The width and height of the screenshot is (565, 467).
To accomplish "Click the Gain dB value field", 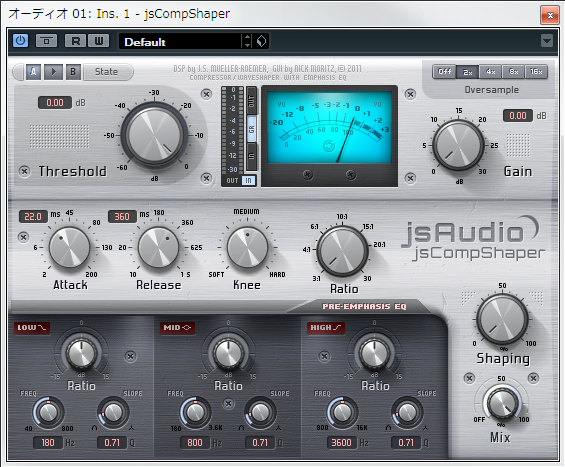I will [518, 116].
